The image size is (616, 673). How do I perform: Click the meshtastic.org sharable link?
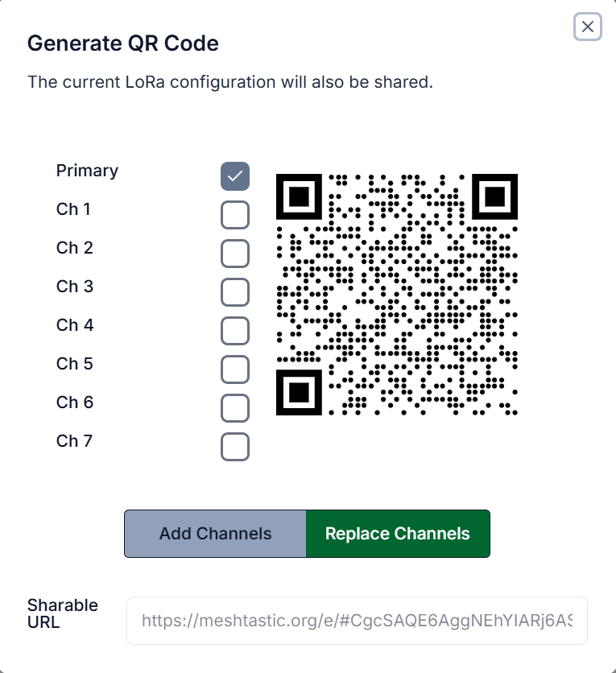click(357, 620)
